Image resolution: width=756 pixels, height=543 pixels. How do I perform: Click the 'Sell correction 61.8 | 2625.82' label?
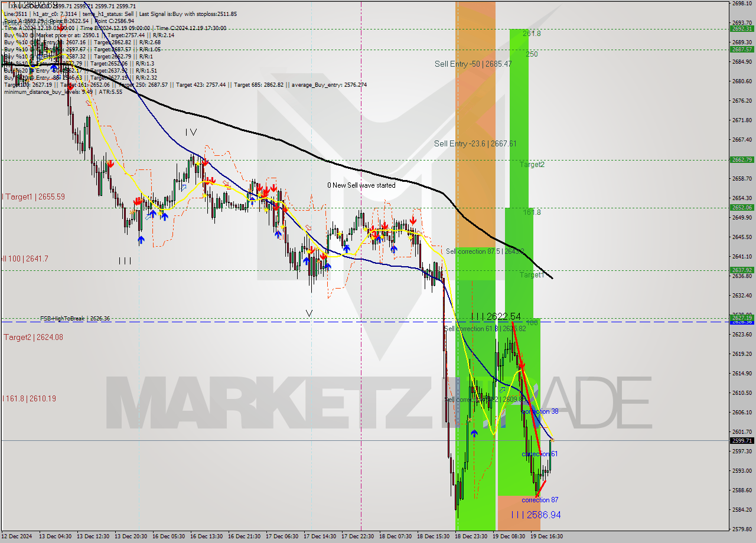coord(485,329)
